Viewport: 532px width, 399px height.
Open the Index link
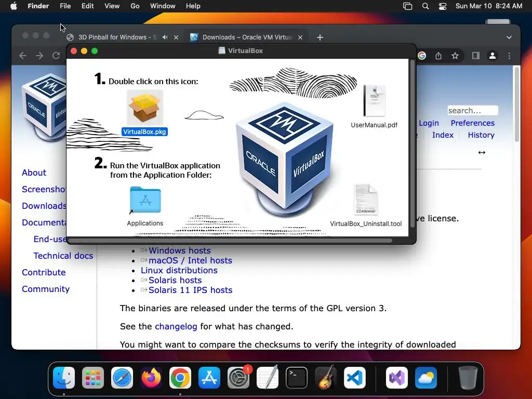[x=443, y=135]
